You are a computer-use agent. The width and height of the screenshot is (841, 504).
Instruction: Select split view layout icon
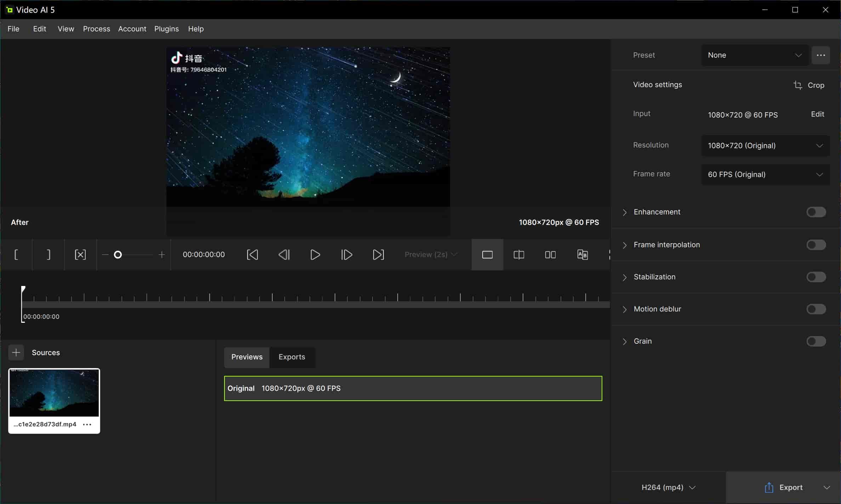519,254
